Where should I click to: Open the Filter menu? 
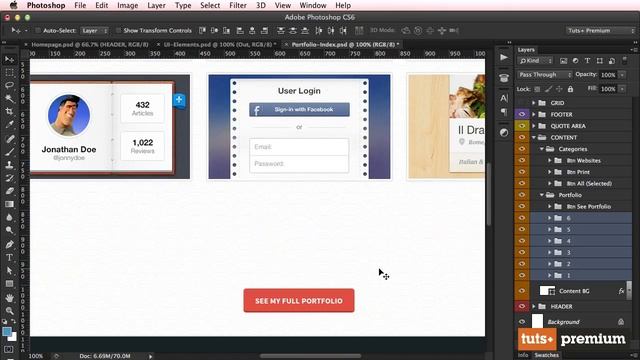[238, 5]
